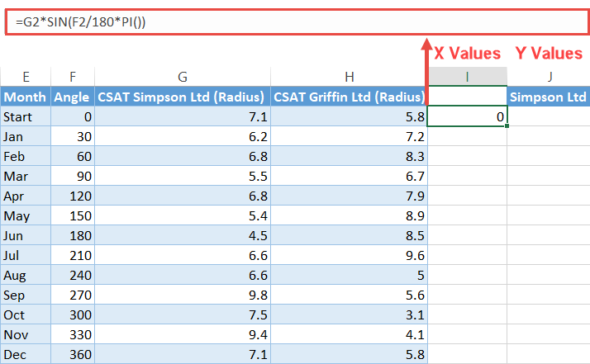Select column F header
590x364 pixels.
pos(73,77)
